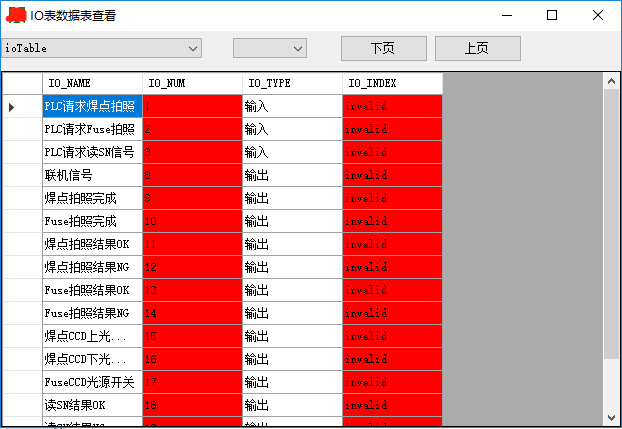Image resolution: width=622 pixels, height=429 pixels.
Task: Click IO_NUM cell with value 17
Action: coord(192,383)
